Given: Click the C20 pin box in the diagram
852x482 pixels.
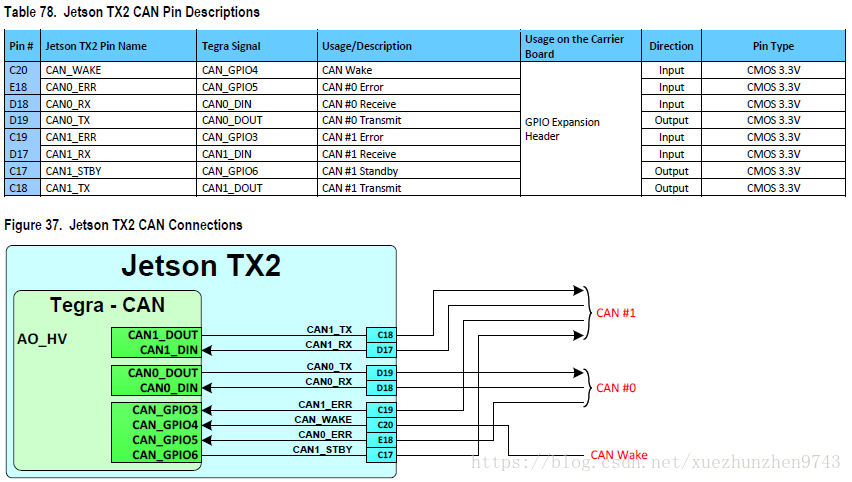Looking at the screenshot, I should (x=381, y=425).
